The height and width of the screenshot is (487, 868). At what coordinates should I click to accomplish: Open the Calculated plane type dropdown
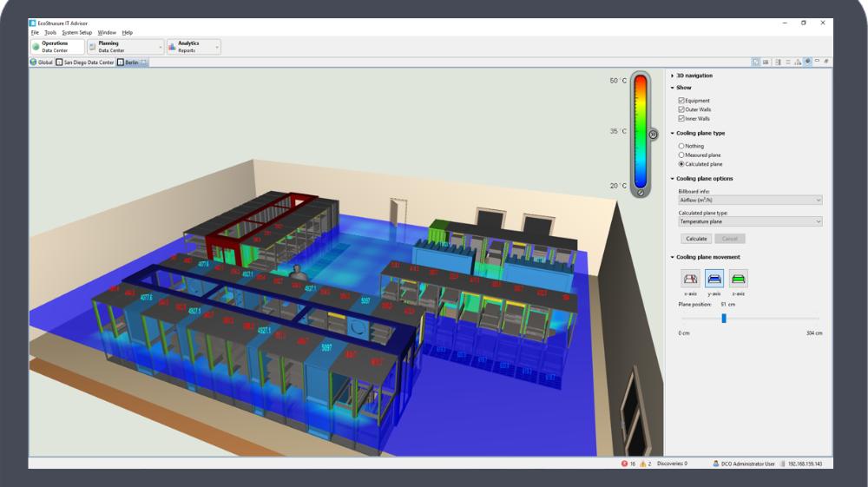click(750, 221)
